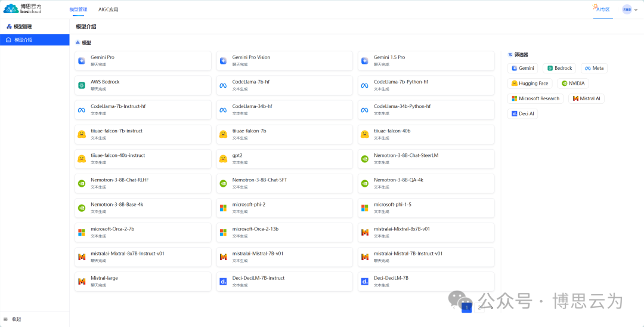Click Deci icon on Deci-DeciLM-7B-instruct
This screenshot has width=644, height=327.
(223, 282)
